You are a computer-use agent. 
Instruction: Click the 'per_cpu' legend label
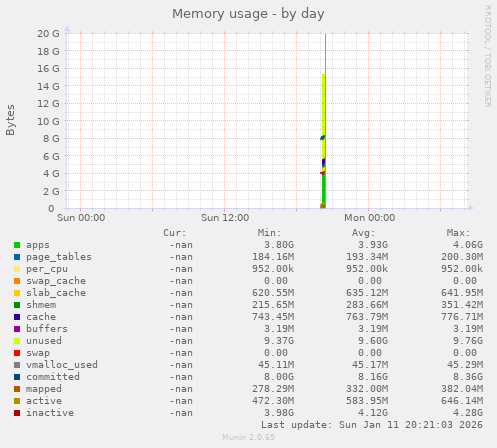(x=47, y=269)
